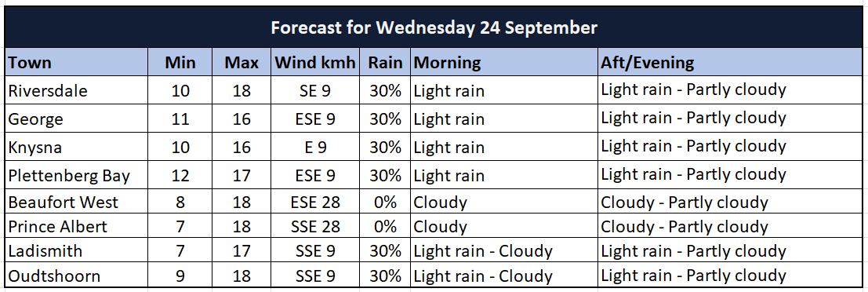Click the Beaufort West cell

point(76,203)
